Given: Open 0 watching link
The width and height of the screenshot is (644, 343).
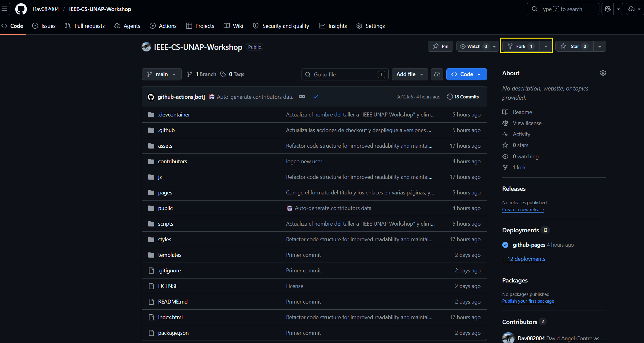Looking at the screenshot, I should 526,157.
